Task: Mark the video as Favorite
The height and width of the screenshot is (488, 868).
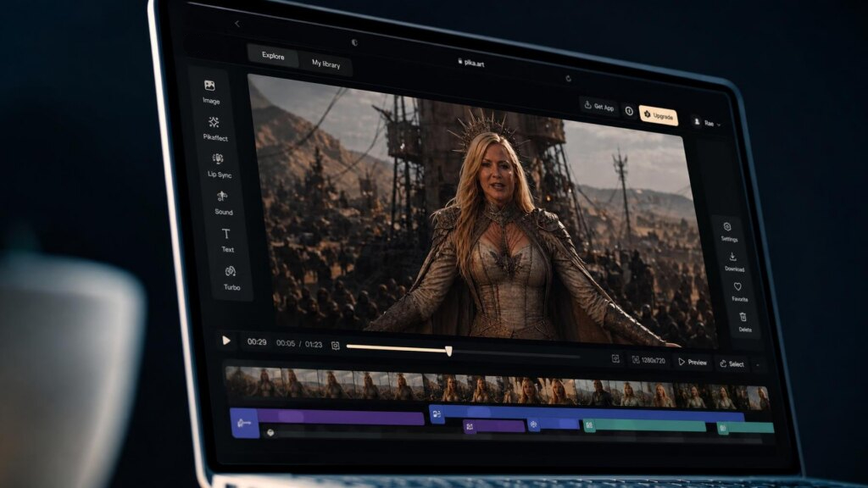Action: pos(738,291)
